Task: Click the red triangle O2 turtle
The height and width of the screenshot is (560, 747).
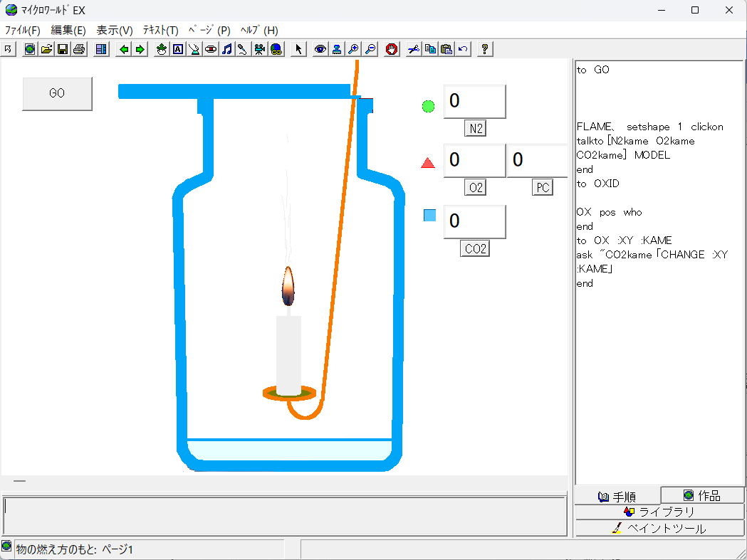Action: pos(428,164)
